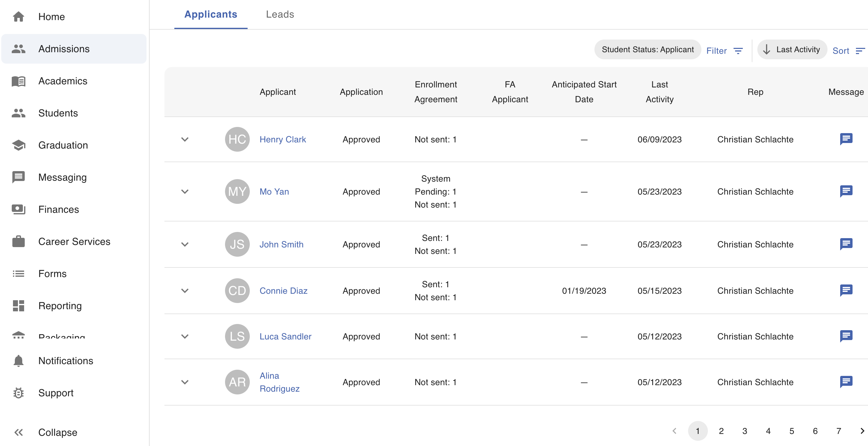Switch to the Leads tab

[280, 15]
